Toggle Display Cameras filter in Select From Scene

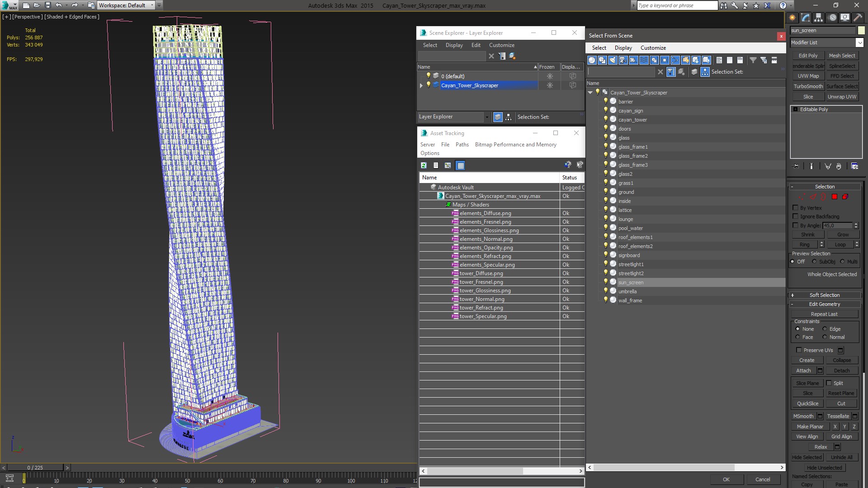click(x=623, y=60)
